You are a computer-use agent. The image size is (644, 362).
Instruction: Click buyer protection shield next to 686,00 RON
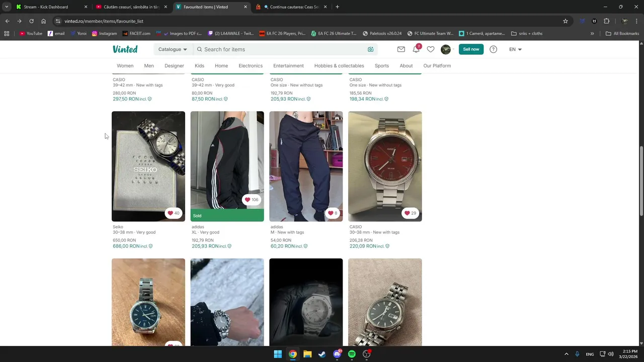pos(150,246)
